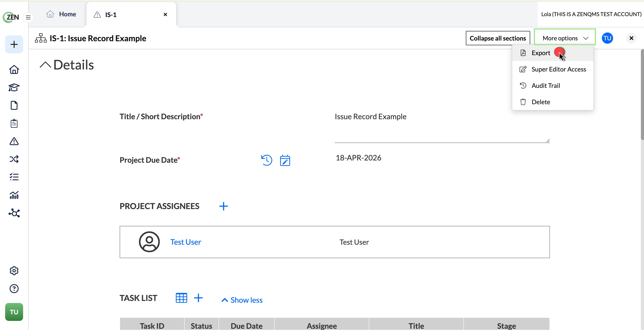The image size is (644, 333).
Task: View Project Due Date history clock icon
Action: click(267, 160)
